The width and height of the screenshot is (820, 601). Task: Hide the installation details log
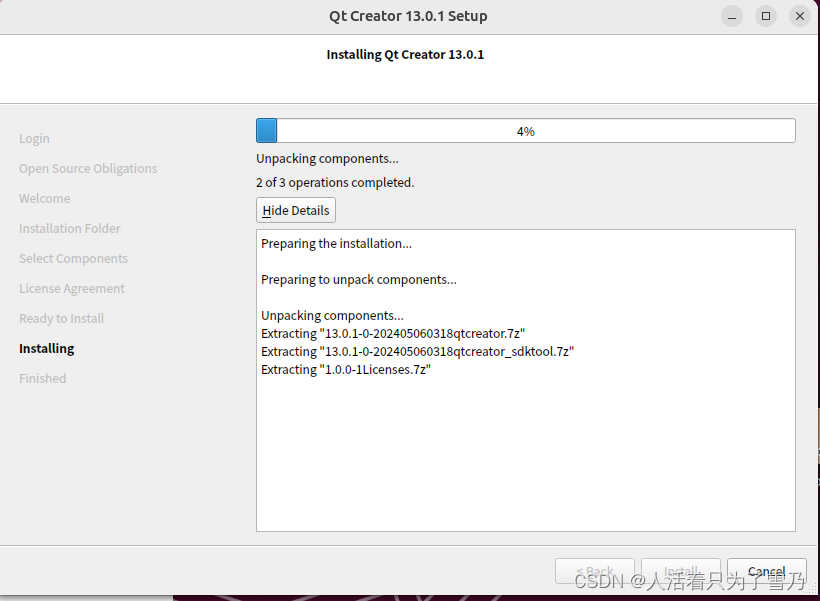pos(295,210)
